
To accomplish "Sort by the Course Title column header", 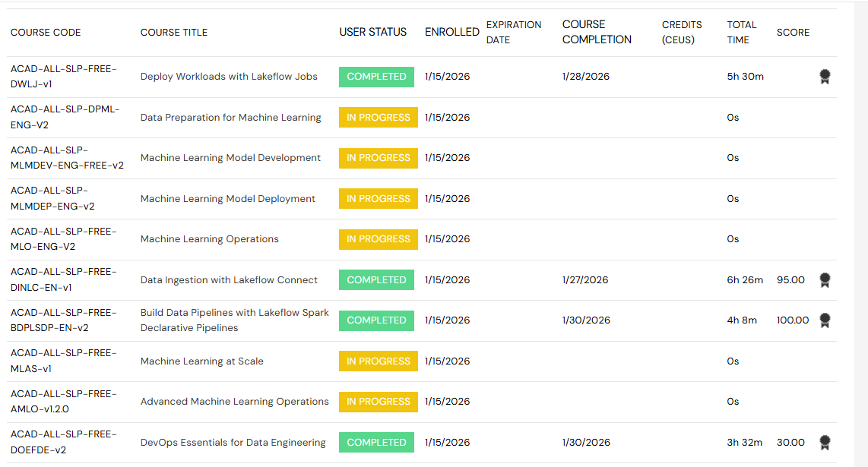I will 174,33.
